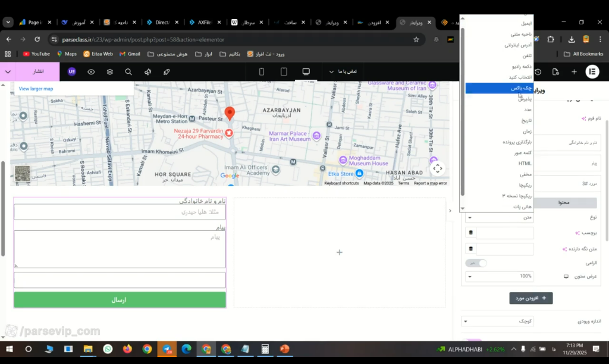Image resolution: width=609 pixels, height=364 pixels.
Task: Preview changes with the eye icon
Action: tap(91, 72)
